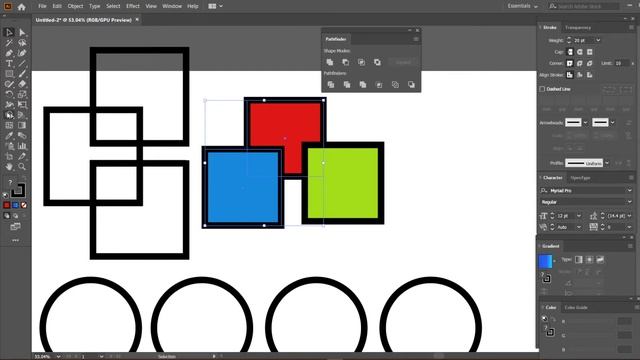Open start arrowhead dropdown

[x=586, y=122]
